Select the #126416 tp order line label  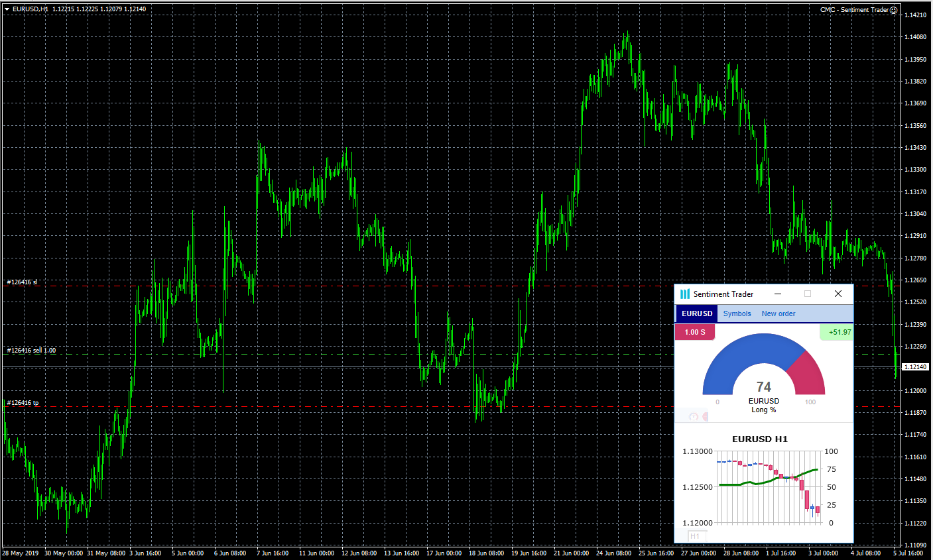(x=23, y=402)
